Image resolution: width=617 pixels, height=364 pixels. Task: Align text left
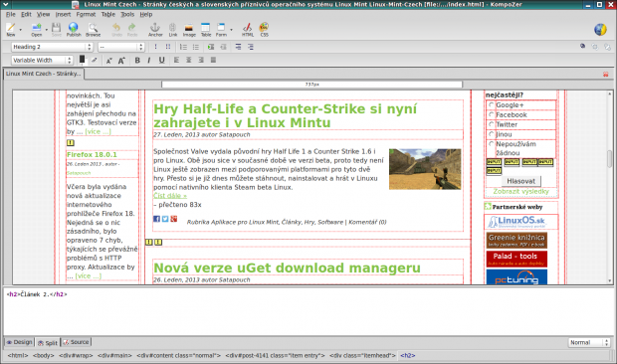(x=176, y=60)
